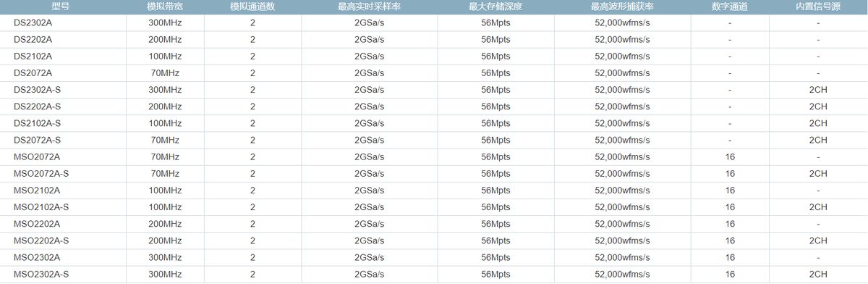
Task: Select the 模拟带宽 column header
Action: point(165,7)
